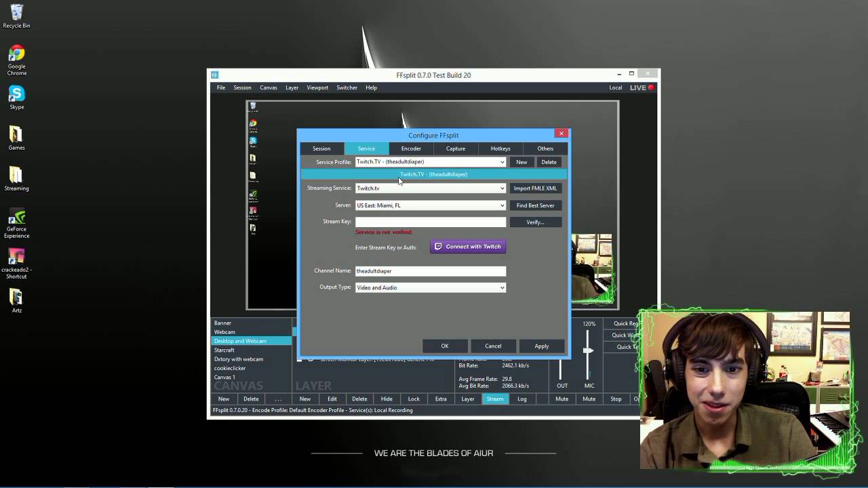This screenshot has height=488, width=868.
Task: Click the red LIVE indicator
Action: click(x=642, y=87)
